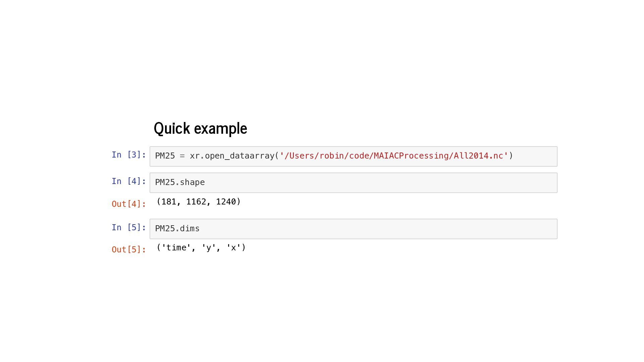Click the word "dims" in cell 5
The height and width of the screenshot is (362, 644).
(190, 229)
